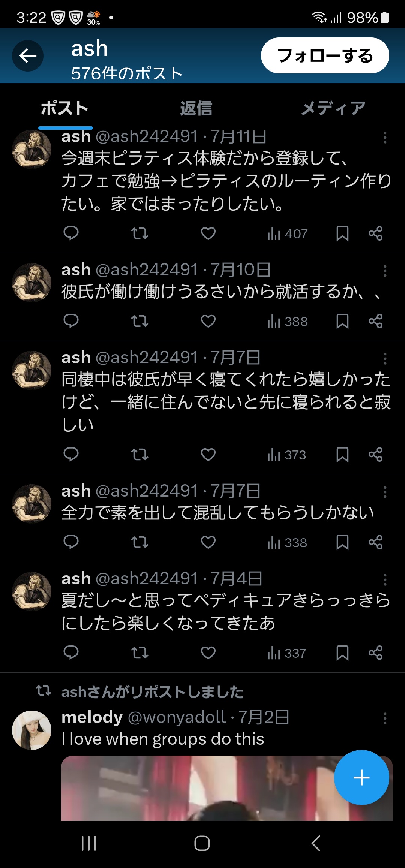Open three-dot menu on melody's post

coord(385,718)
